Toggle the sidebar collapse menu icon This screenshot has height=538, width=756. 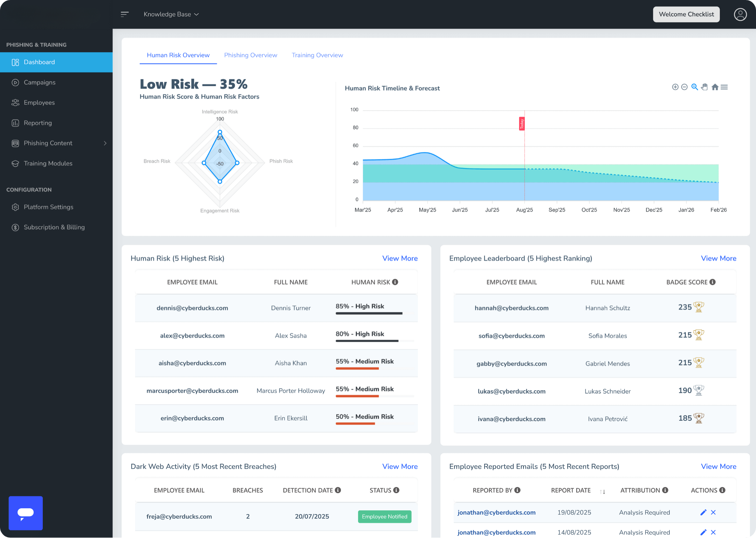click(125, 14)
